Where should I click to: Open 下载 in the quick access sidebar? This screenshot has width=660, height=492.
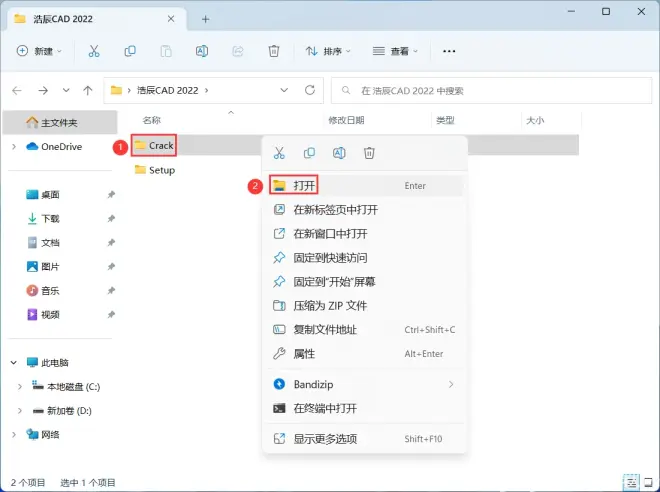[50, 218]
